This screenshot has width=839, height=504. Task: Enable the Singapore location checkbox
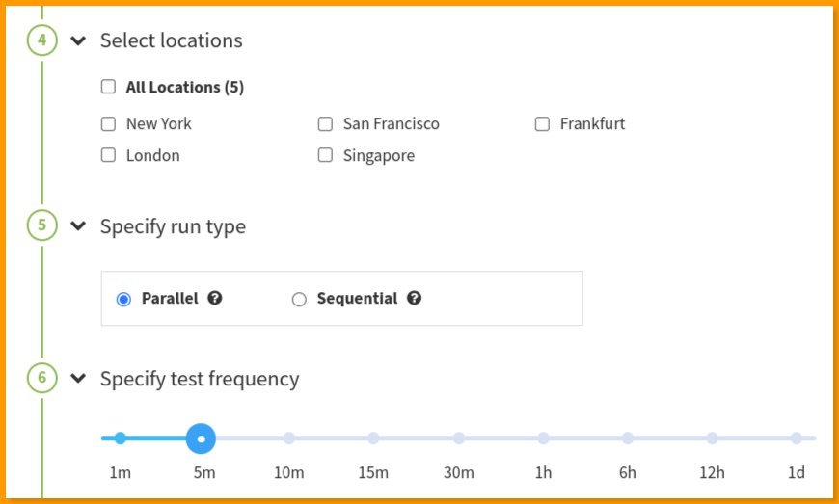[325, 155]
